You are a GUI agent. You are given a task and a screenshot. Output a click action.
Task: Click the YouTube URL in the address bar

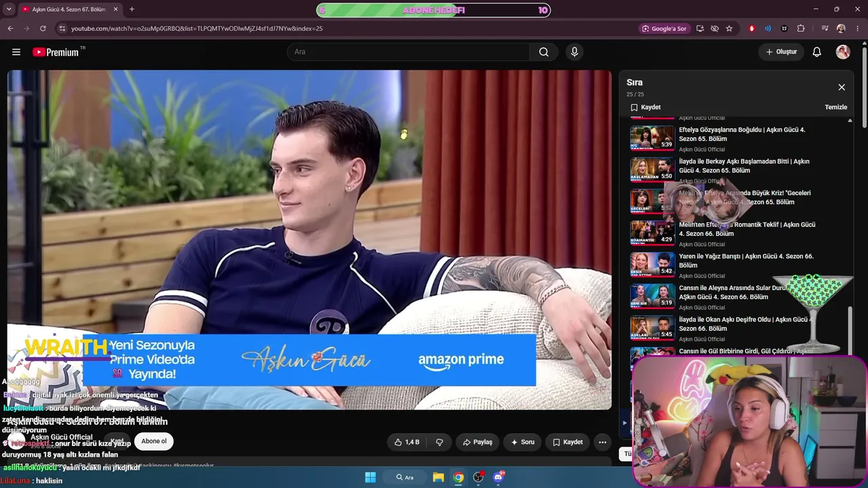pyautogui.click(x=197, y=28)
